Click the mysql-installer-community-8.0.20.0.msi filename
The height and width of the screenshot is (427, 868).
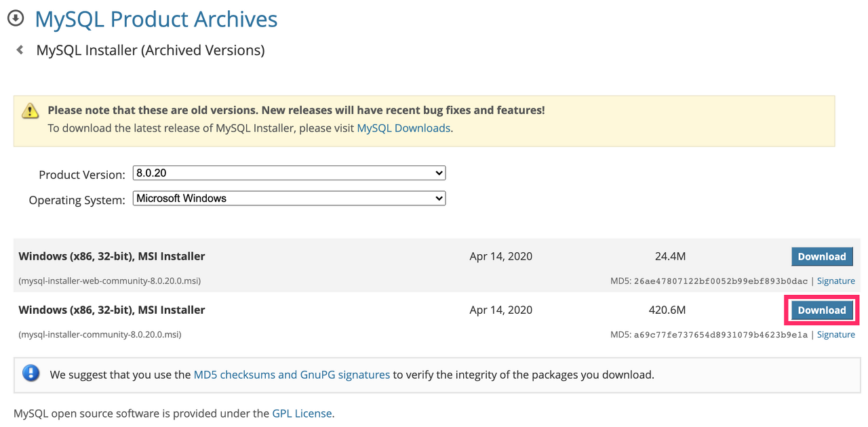click(100, 335)
